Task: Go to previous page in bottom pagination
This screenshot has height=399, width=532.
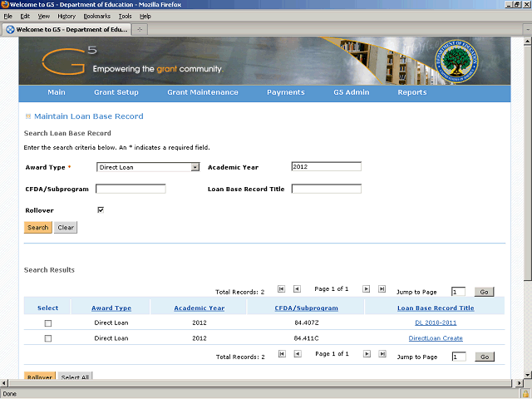Action: pyautogui.click(x=298, y=354)
